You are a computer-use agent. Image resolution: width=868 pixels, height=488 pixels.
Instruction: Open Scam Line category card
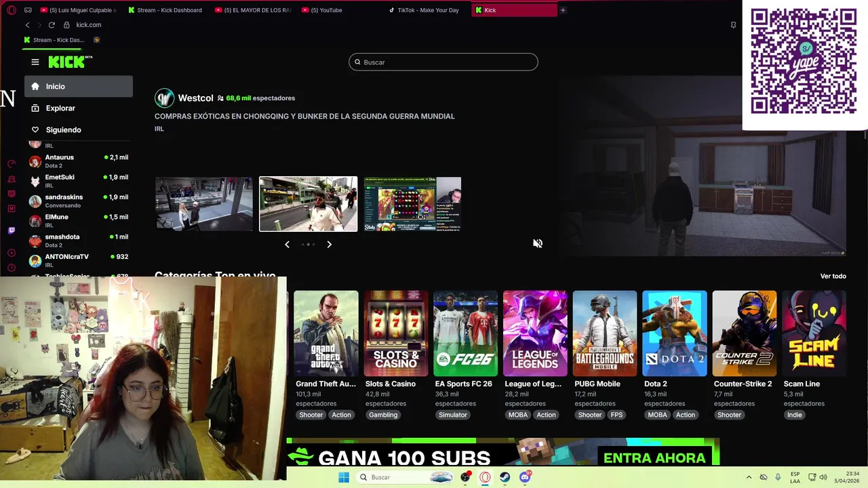[x=814, y=333]
